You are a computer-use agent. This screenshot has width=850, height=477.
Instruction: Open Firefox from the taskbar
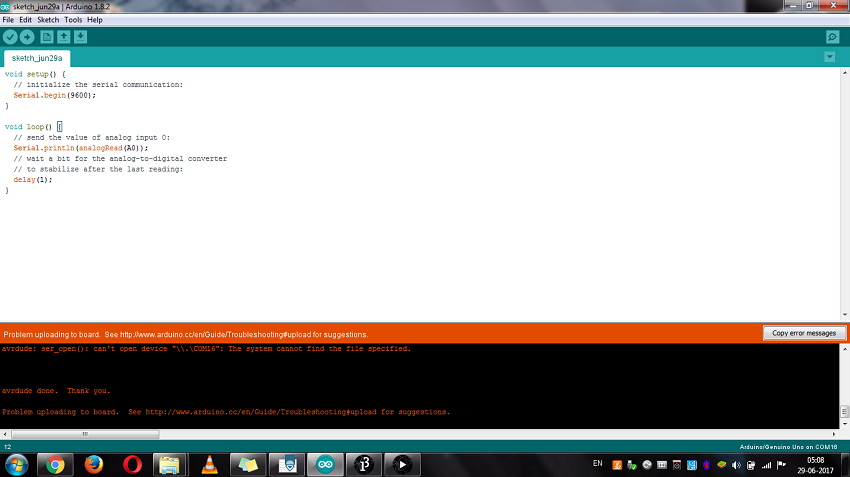pyautogui.click(x=94, y=465)
